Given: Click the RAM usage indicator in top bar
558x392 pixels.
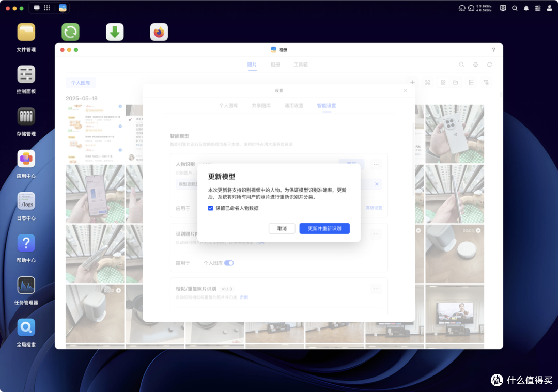Looking at the screenshot, I should click(471, 8).
